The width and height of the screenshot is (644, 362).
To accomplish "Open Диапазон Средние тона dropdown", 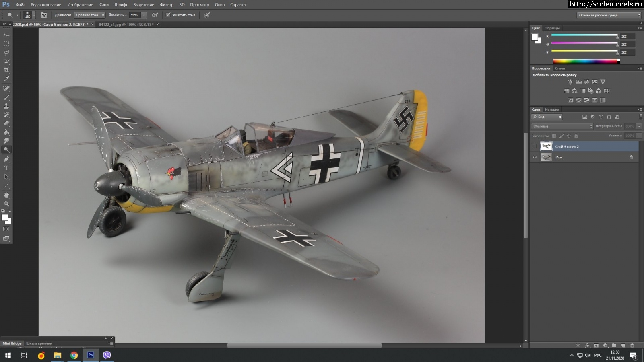I will 90,15.
